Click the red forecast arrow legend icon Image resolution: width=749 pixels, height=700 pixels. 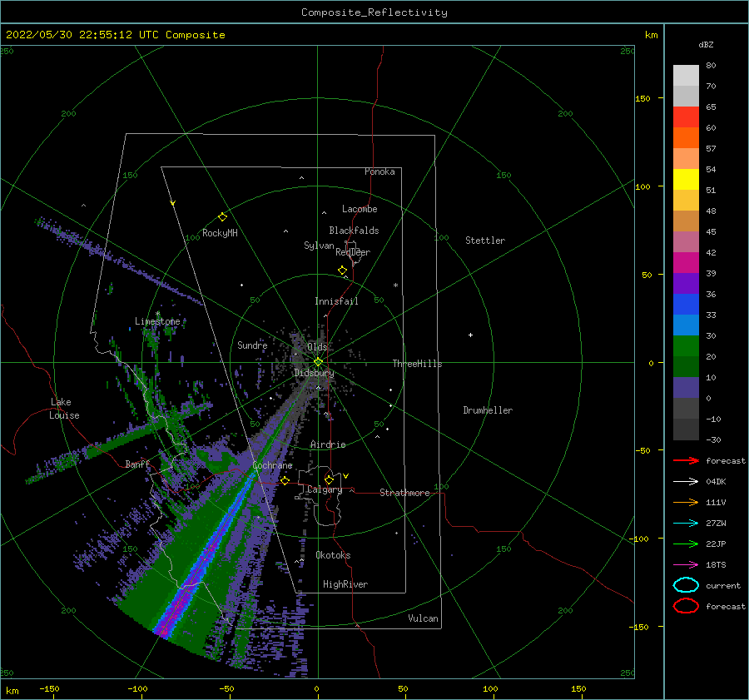coord(686,460)
